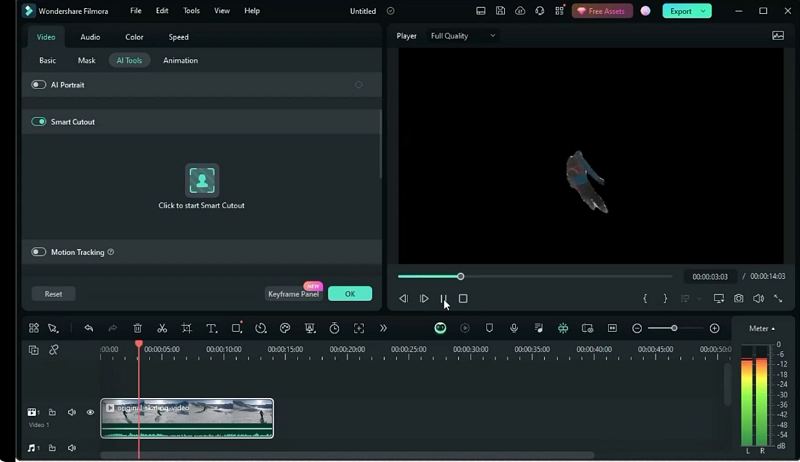Expand the Export dropdown arrow

click(x=703, y=11)
